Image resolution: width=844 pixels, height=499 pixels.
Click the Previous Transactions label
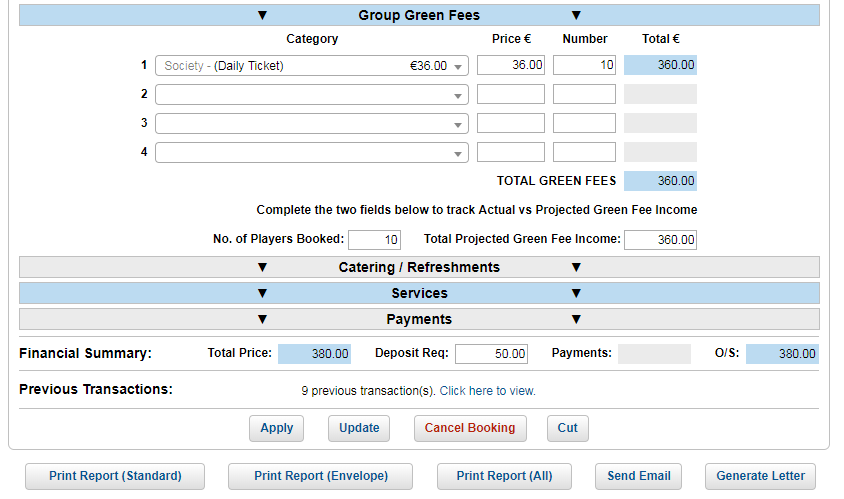tap(96, 389)
